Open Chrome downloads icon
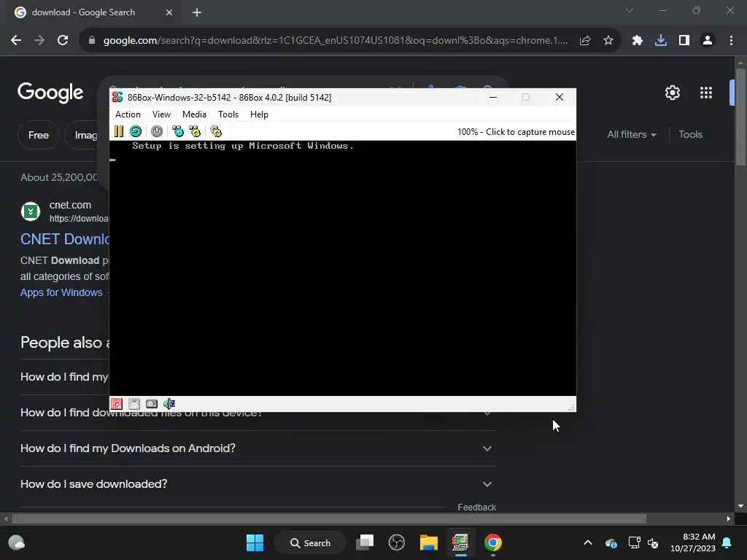 (661, 41)
